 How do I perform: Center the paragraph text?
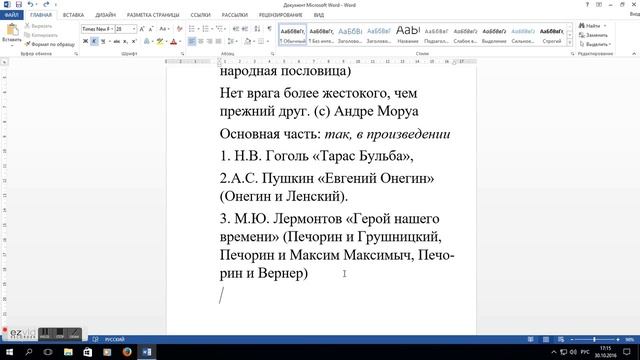tap(201, 41)
